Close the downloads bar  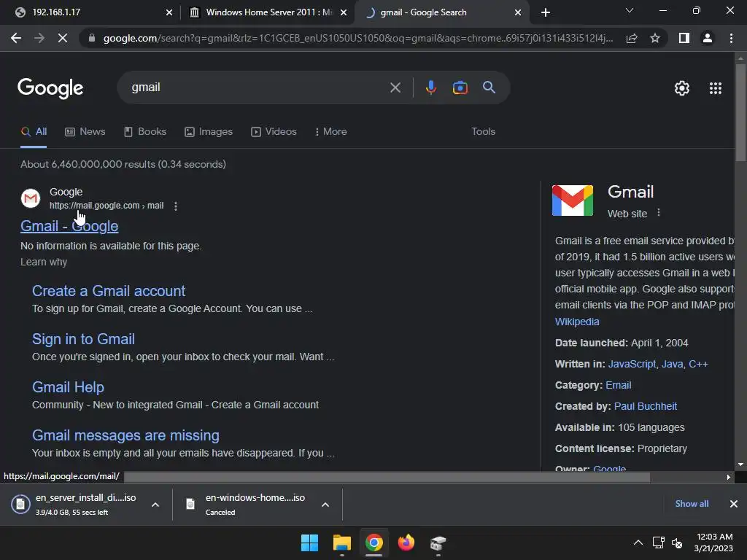tap(734, 504)
